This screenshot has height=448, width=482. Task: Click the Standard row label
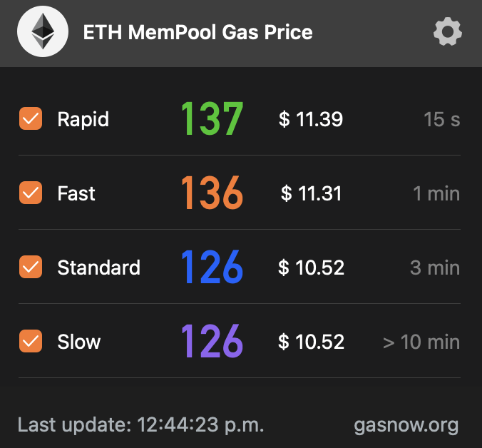[x=98, y=268]
